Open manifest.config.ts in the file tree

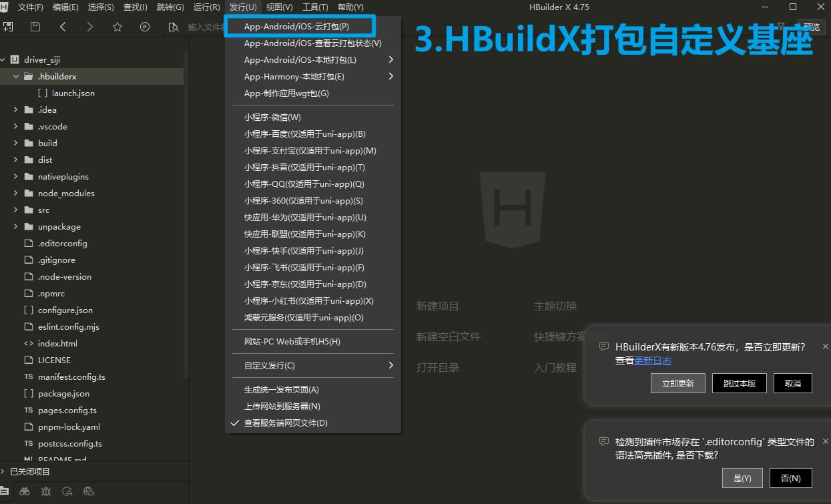point(71,377)
